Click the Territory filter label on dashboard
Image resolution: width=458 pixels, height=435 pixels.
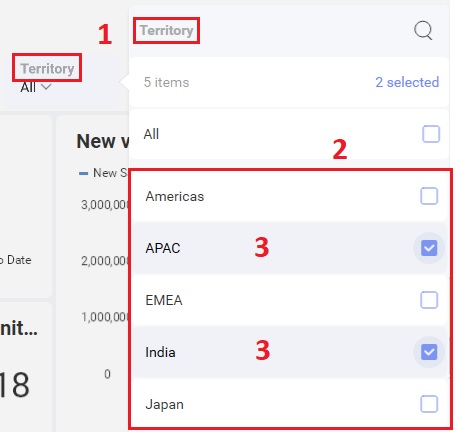[x=47, y=68]
